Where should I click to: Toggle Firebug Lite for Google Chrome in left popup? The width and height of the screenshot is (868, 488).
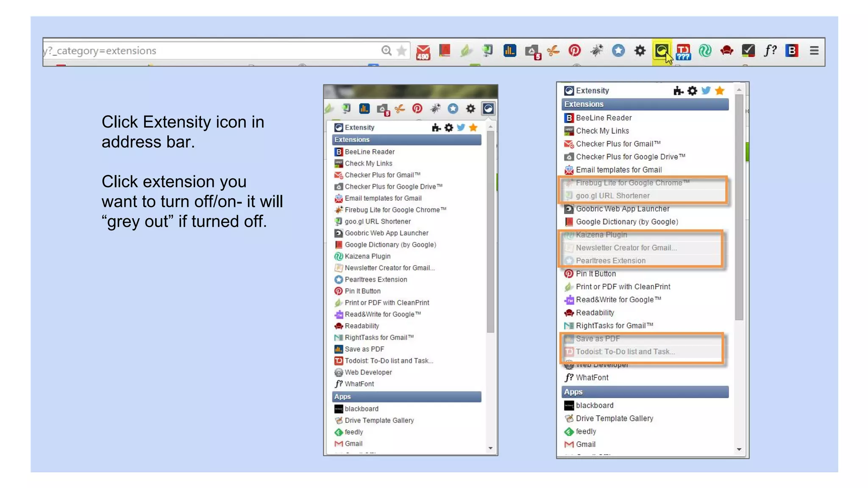coord(407,210)
